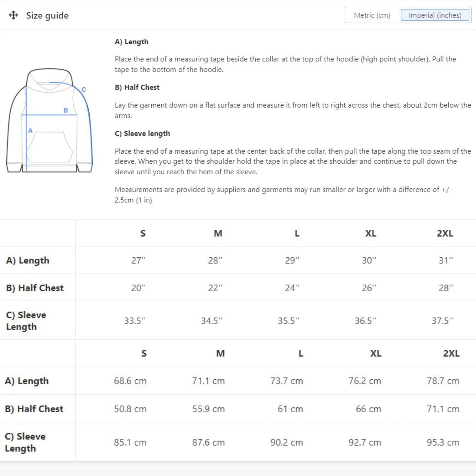
Task: Click the blue A label on hoodie diagram
Action: click(x=30, y=131)
